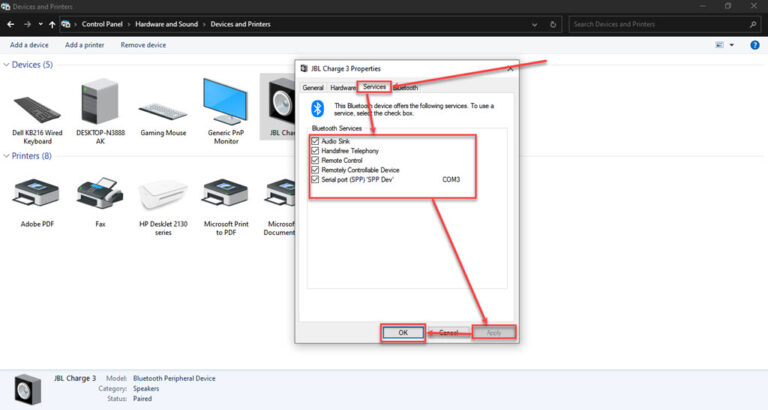Select the HP DeskJet 2130 series printer
Screen dimensions: 768x410
pos(163,194)
